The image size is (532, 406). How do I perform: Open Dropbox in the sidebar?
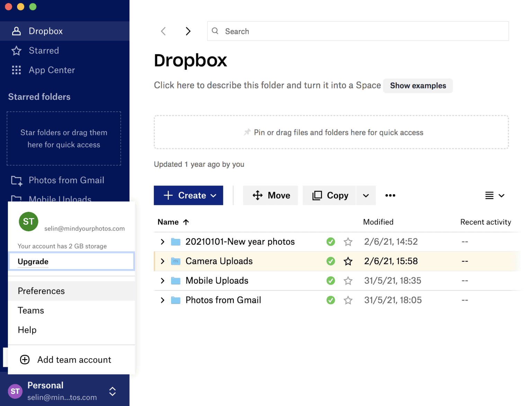click(65, 31)
